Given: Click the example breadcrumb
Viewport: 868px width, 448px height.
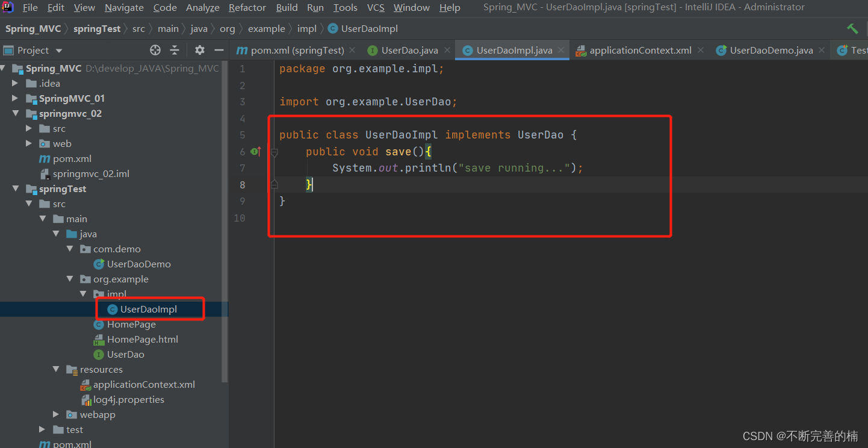Looking at the screenshot, I should point(267,28).
